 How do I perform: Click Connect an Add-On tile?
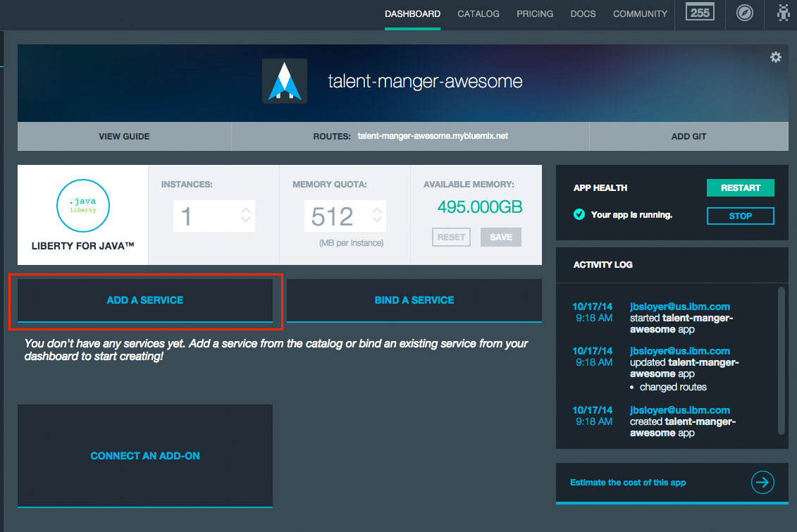click(x=145, y=456)
